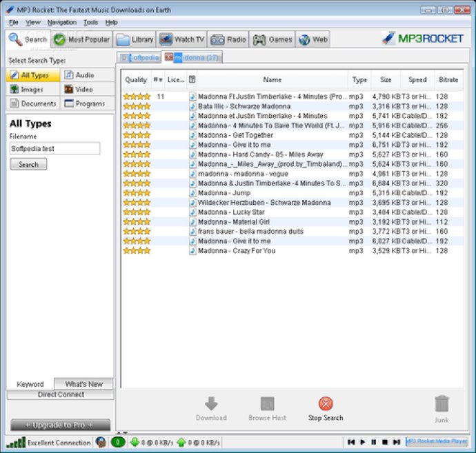Open the Games tab
The height and width of the screenshot is (453, 476).
click(272, 39)
